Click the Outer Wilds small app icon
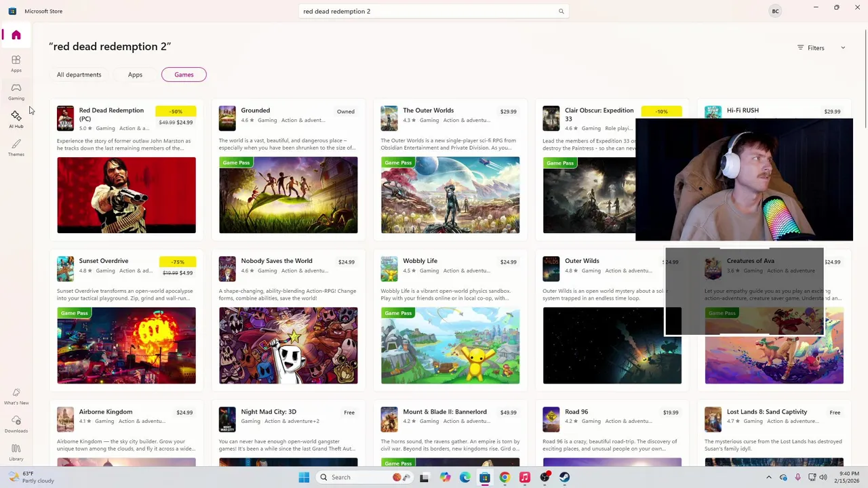The width and height of the screenshot is (868, 488). tap(551, 268)
